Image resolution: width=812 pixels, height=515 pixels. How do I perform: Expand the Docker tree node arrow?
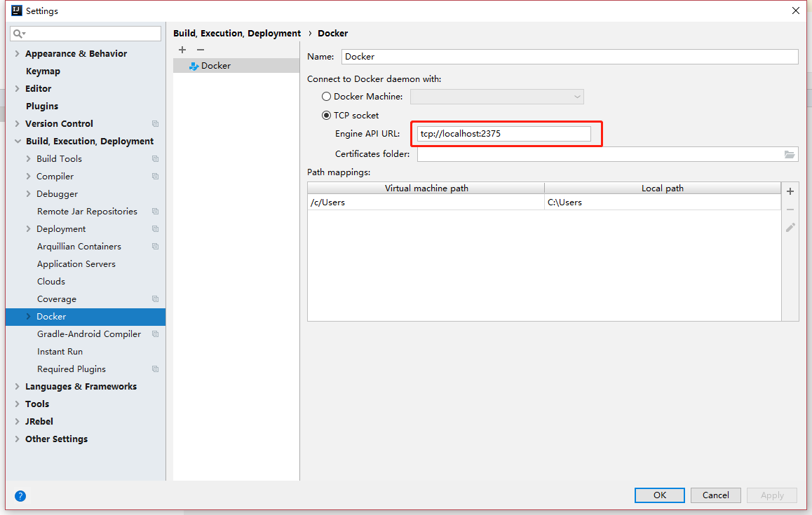pyautogui.click(x=29, y=316)
